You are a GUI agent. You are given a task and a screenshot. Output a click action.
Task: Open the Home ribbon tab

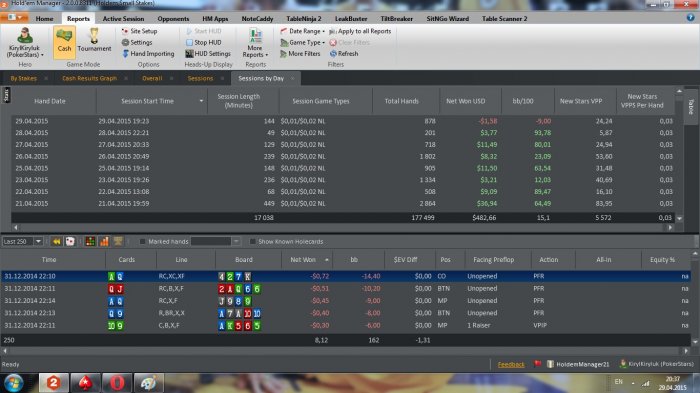pyautogui.click(x=44, y=19)
